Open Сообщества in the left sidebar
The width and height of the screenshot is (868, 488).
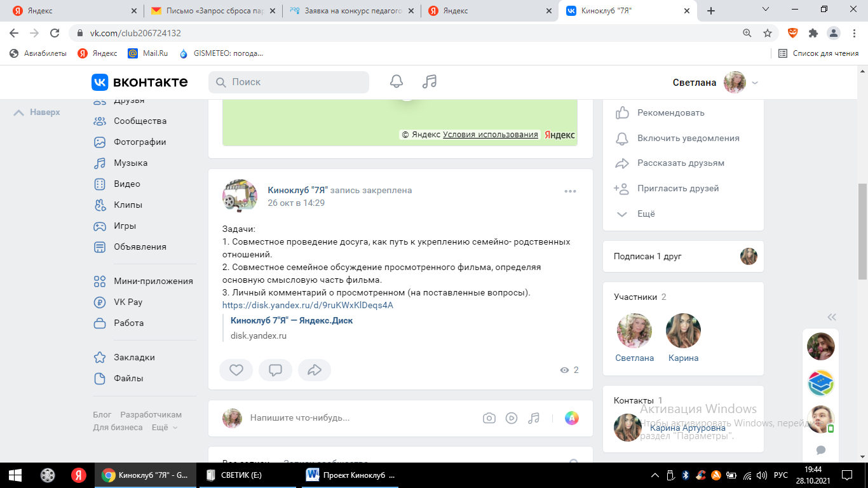(140, 121)
